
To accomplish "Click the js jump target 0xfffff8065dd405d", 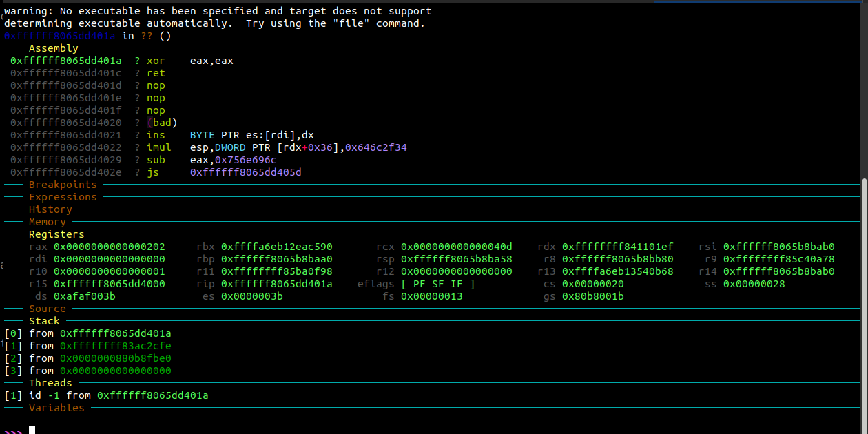I will pos(246,172).
